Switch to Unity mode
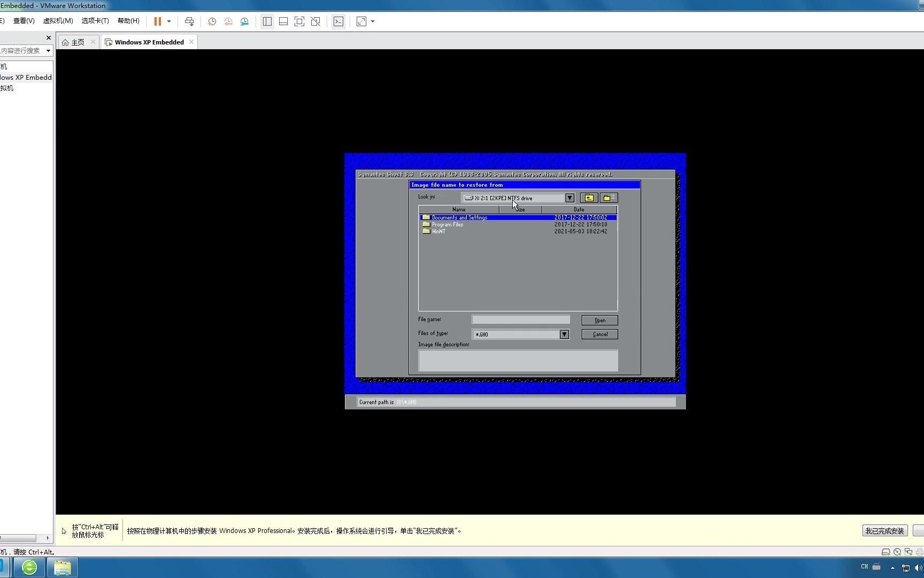This screenshot has width=924, height=578. pos(315,21)
